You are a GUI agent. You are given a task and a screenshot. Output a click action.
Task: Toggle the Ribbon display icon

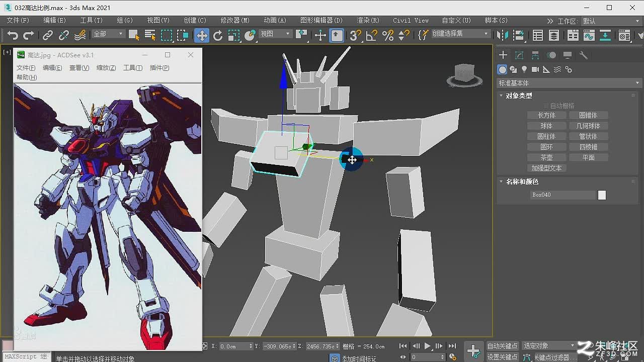point(573,35)
